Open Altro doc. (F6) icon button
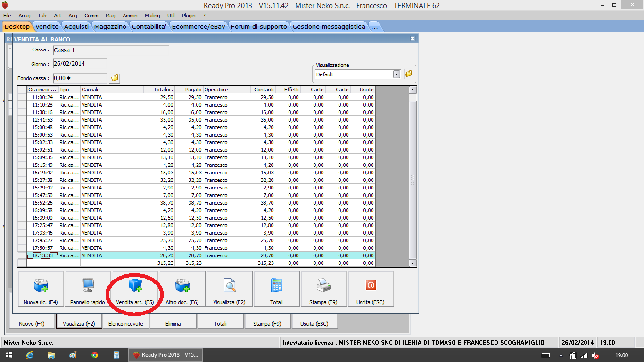Image resolution: width=644 pixels, height=362 pixels. [x=182, y=289]
